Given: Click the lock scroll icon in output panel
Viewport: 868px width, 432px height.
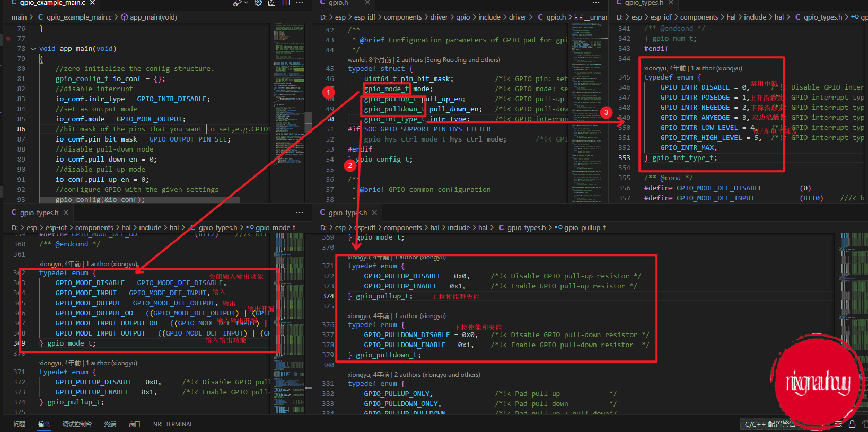Looking at the screenshot, I should (x=852, y=424).
